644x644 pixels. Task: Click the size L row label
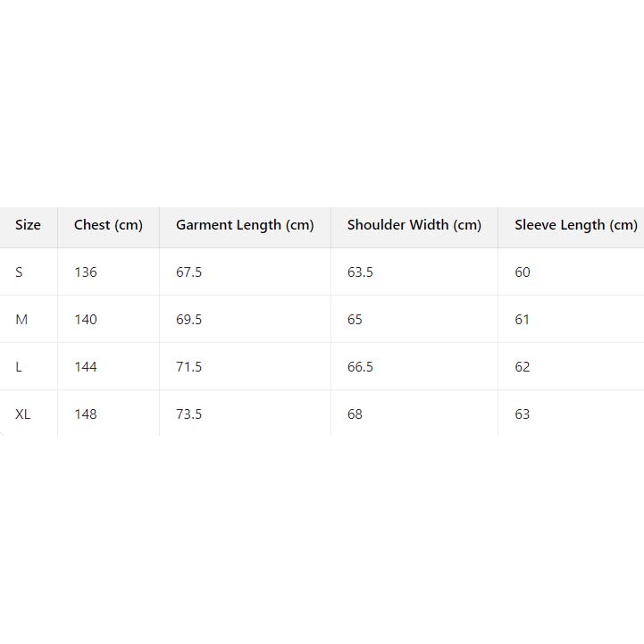click(19, 367)
